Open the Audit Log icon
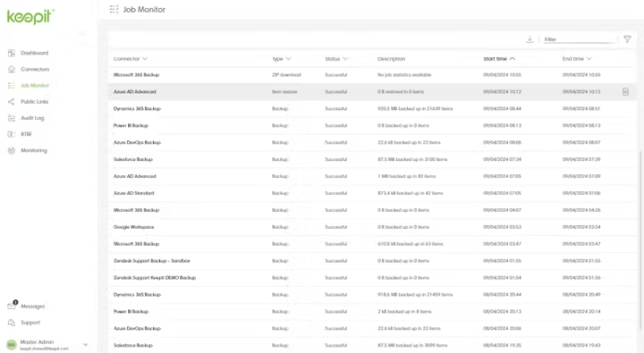The image size is (644, 353). [11, 118]
